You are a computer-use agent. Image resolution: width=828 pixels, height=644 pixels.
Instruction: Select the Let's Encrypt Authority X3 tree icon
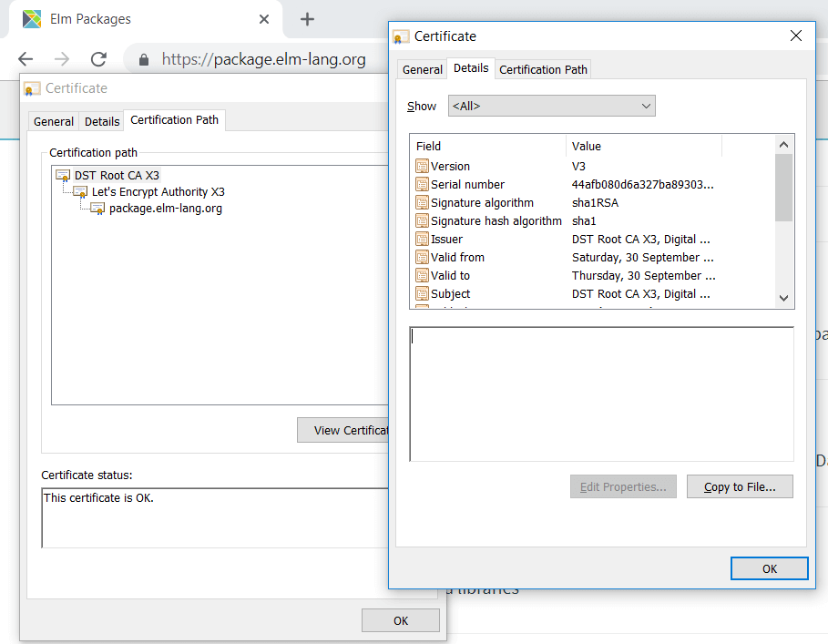(x=80, y=191)
